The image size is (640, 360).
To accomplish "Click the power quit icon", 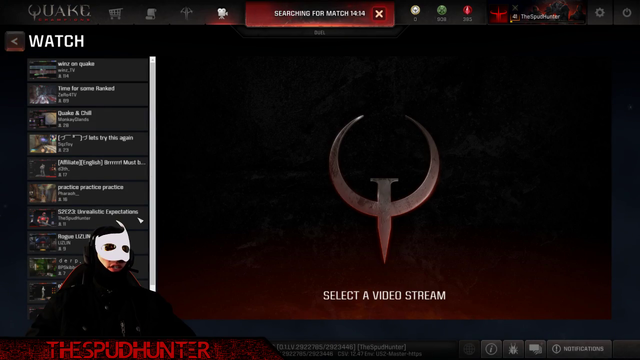I will tap(627, 13).
